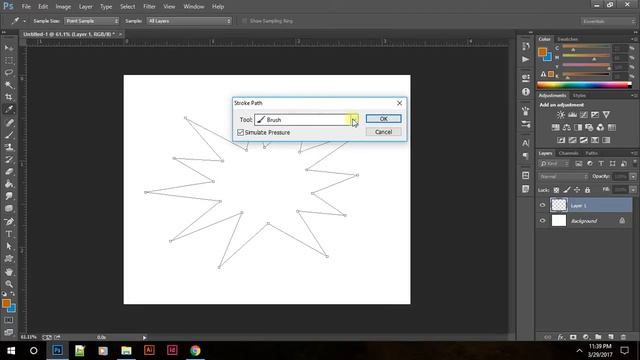Viewport: 640px width, 360px height.
Task: Select the Sponge/Dodge tool
Action: pyautogui.click(x=9, y=209)
